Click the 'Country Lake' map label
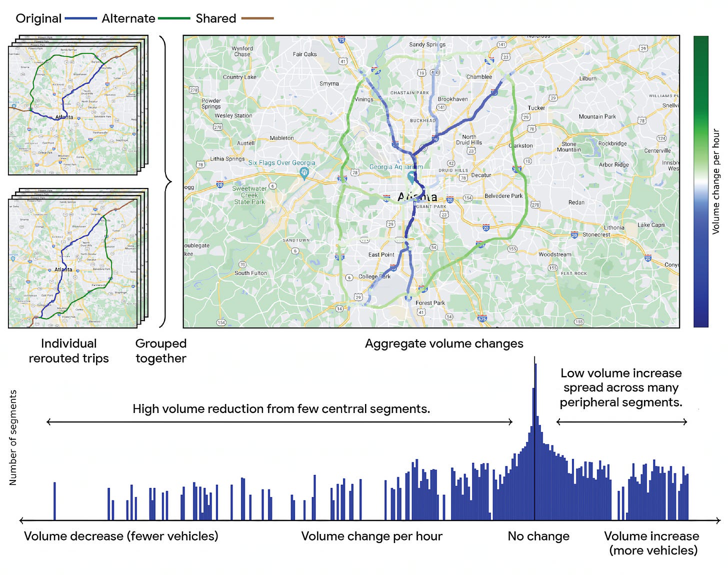The image size is (728, 575). click(x=239, y=77)
